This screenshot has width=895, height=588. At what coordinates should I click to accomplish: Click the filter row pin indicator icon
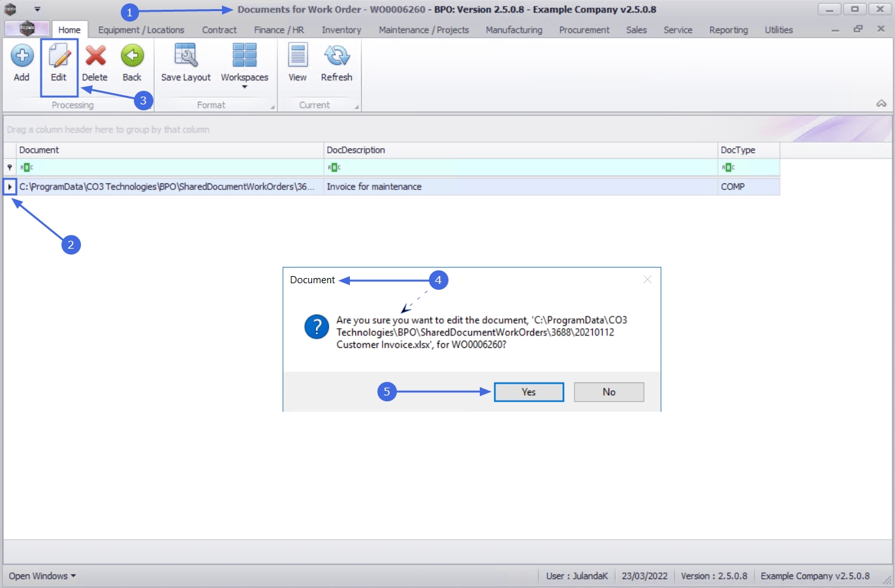(x=10, y=168)
